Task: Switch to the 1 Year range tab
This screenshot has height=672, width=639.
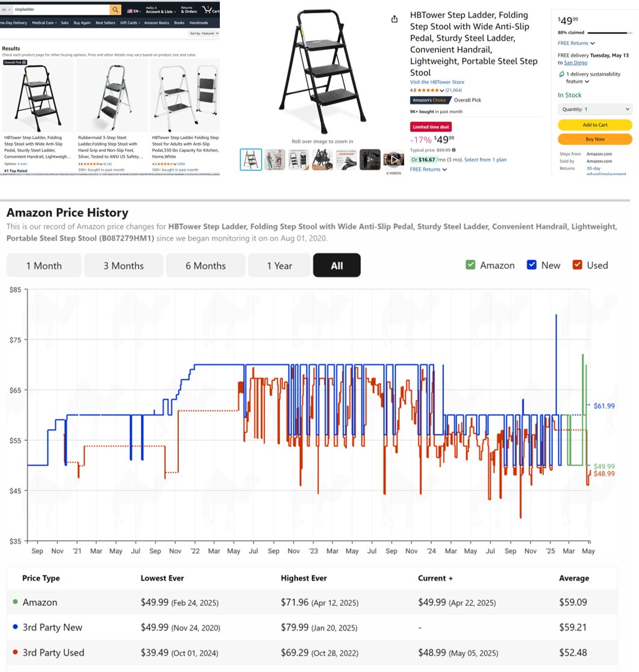Action: [279, 266]
